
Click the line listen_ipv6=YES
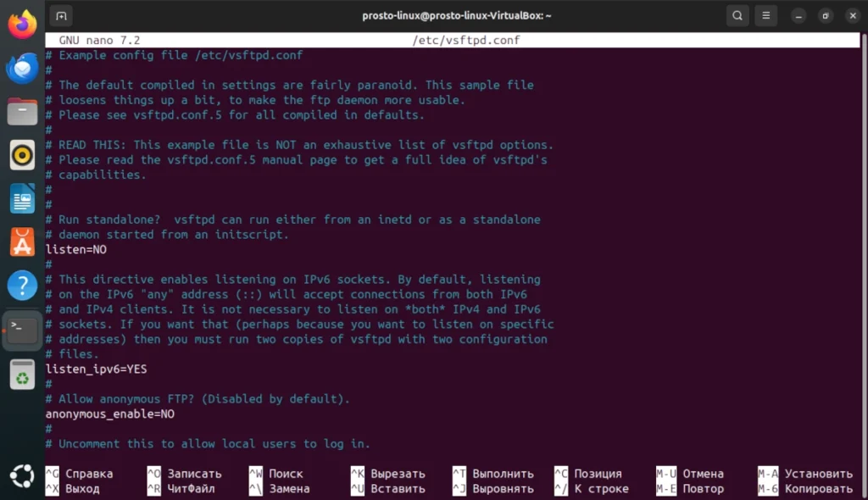tap(97, 369)
